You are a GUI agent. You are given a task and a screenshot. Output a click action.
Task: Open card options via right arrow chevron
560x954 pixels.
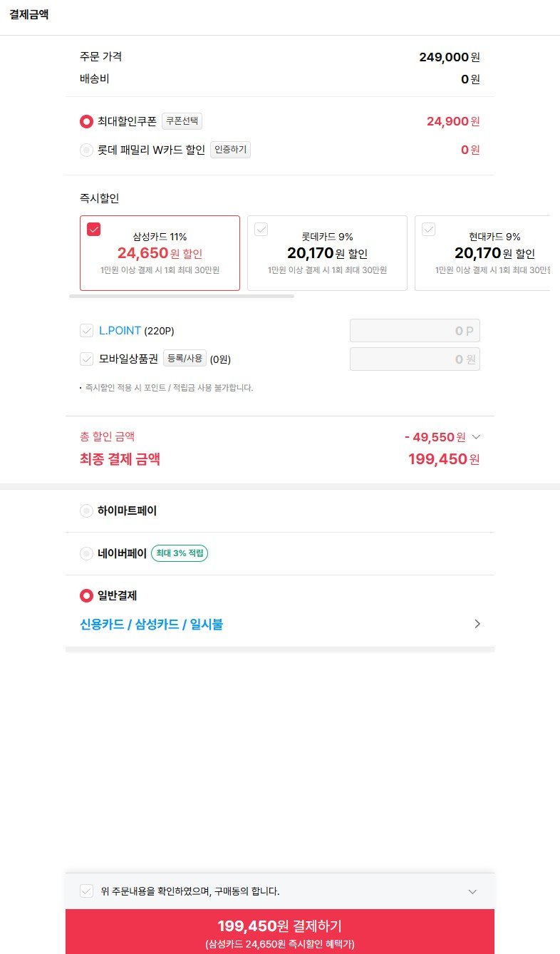click(477, 624)
